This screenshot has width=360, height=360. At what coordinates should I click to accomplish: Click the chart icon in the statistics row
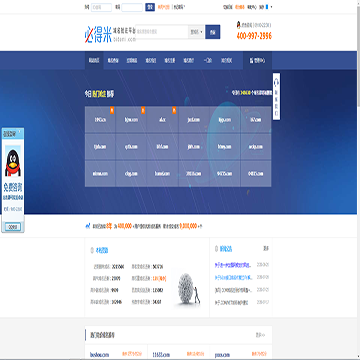[88, 226]
